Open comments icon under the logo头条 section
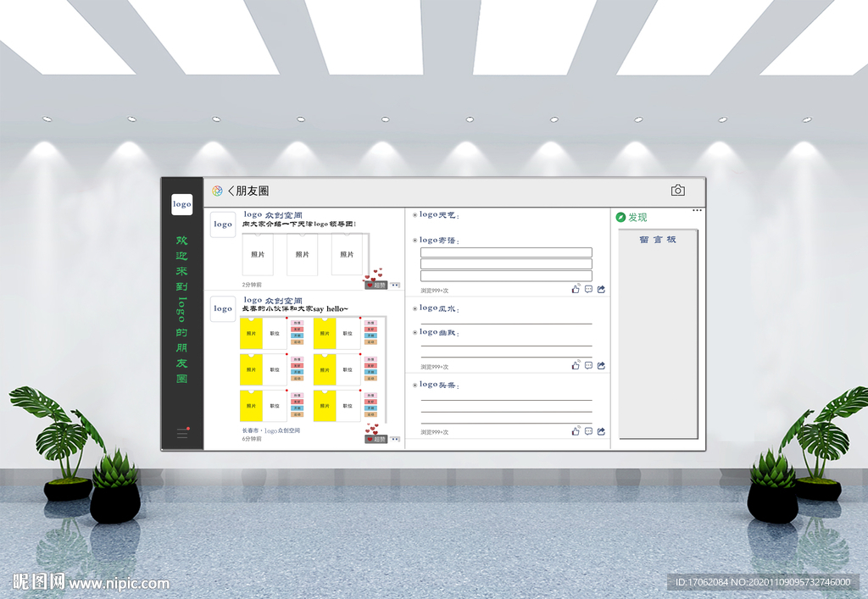 pos(588,431)
